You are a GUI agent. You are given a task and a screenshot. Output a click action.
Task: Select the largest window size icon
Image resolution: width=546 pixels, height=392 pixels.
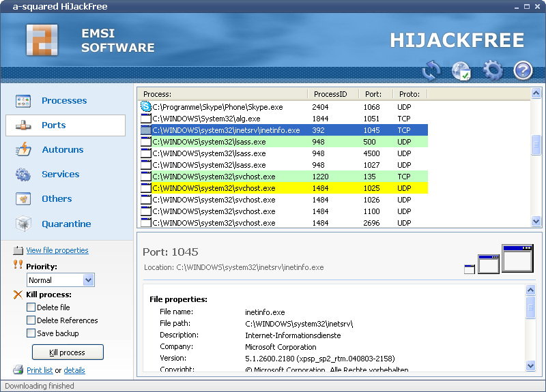click(x=517, y=258)
